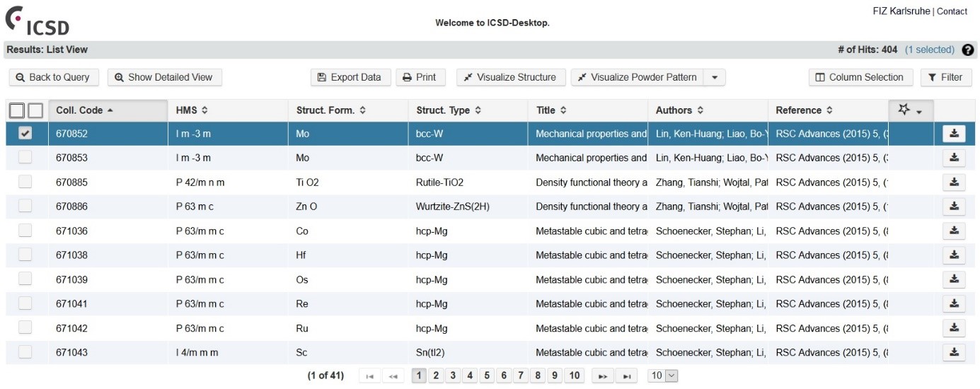Download the record for Coll. Code 670852

954,134
